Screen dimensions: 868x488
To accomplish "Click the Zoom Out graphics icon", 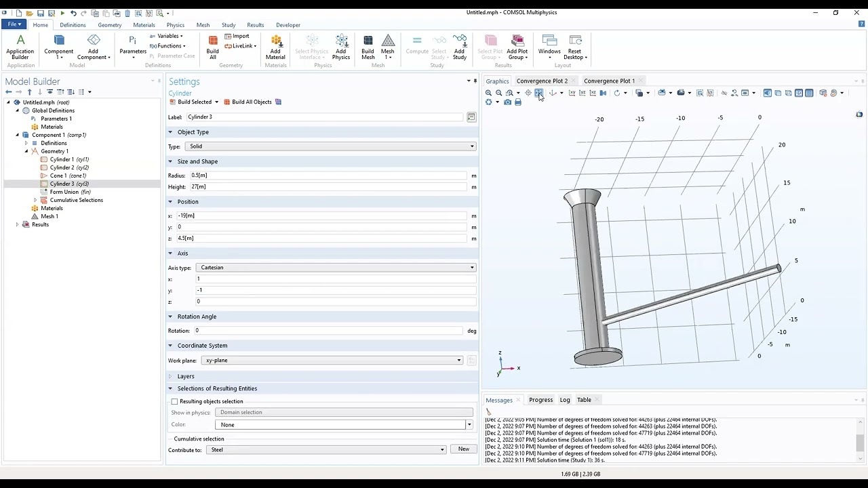I will (x=499, y=93).
